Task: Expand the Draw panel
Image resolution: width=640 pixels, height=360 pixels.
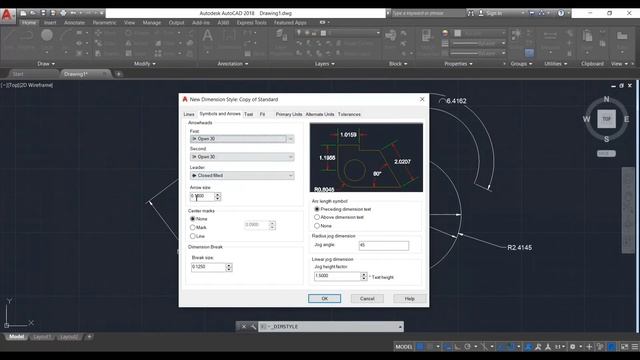Action: 46,64
